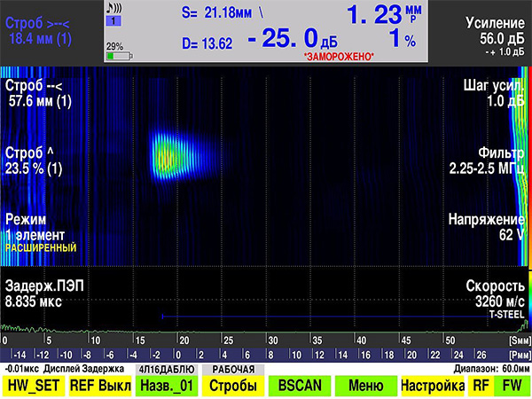
Task: Select the Шаг усил. 1.0 дБ parameter
Action: click(494, 93)
